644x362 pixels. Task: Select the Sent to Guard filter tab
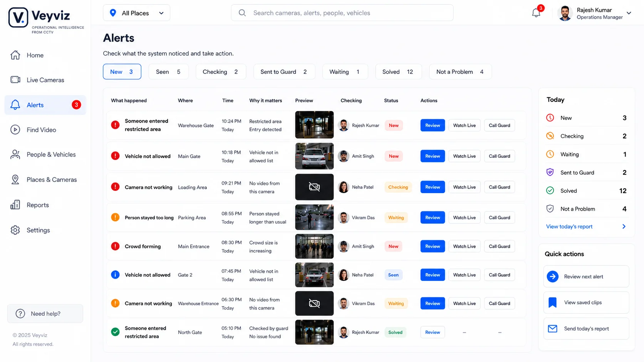284,72
